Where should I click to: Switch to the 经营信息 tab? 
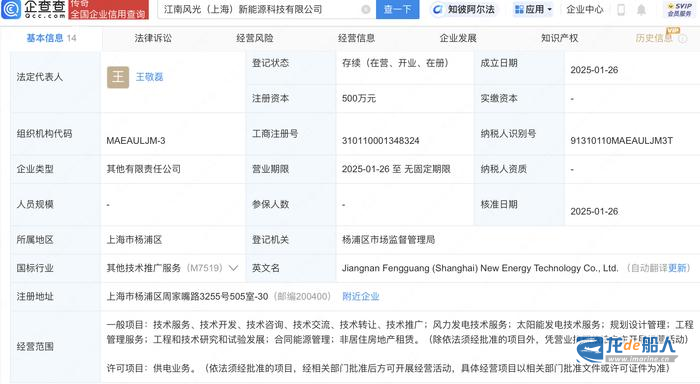356,38
